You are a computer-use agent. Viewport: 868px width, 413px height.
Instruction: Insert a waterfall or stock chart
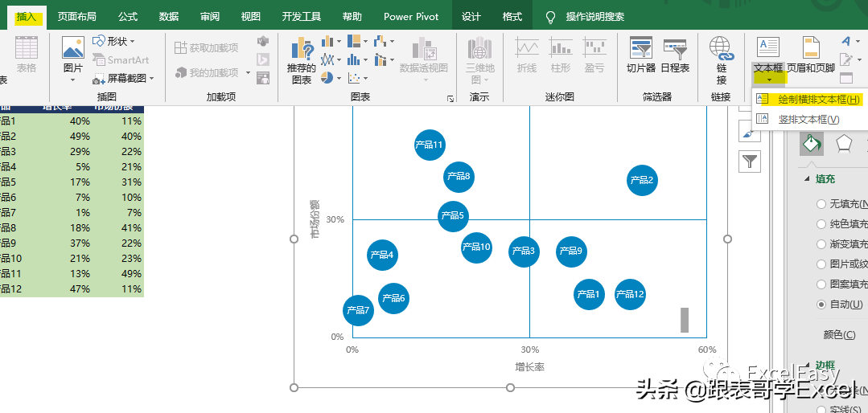385,42
